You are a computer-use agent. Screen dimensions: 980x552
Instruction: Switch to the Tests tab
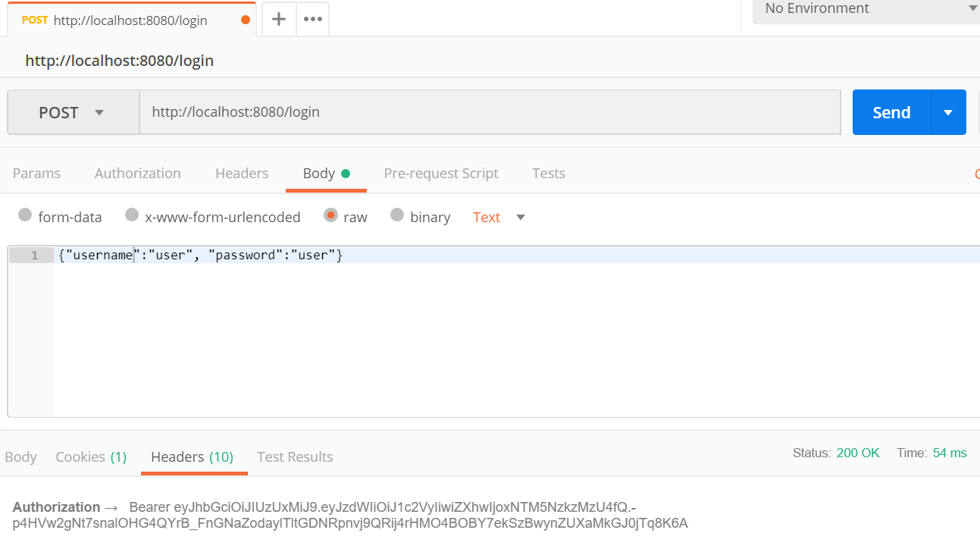click(x=548, y=173)
